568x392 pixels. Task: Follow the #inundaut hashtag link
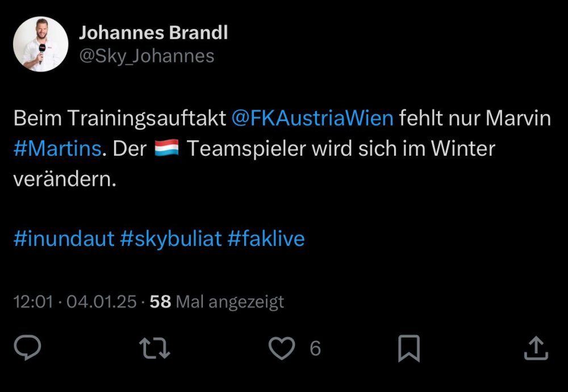pyautogui.click(x=64, y=239)
